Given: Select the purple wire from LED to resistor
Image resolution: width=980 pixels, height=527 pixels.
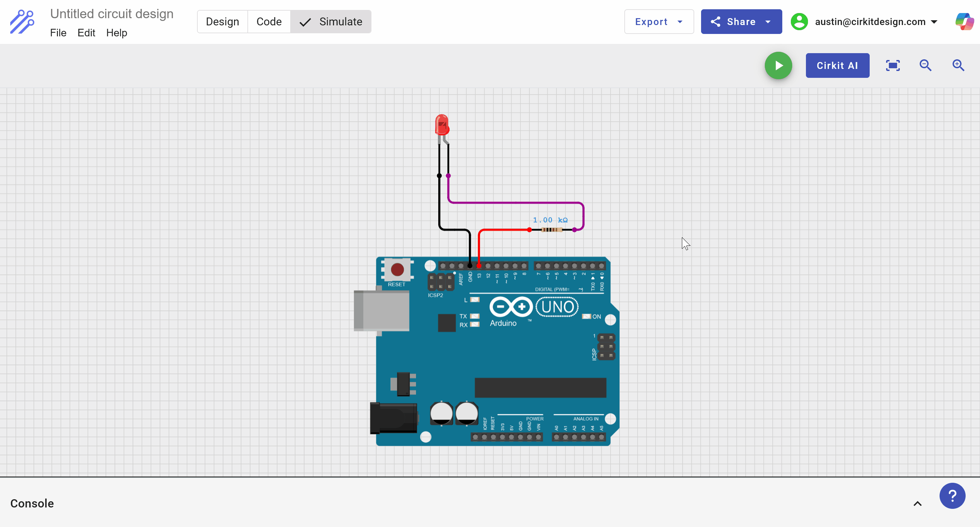Looking at the screenshot, I should point(516,203).
